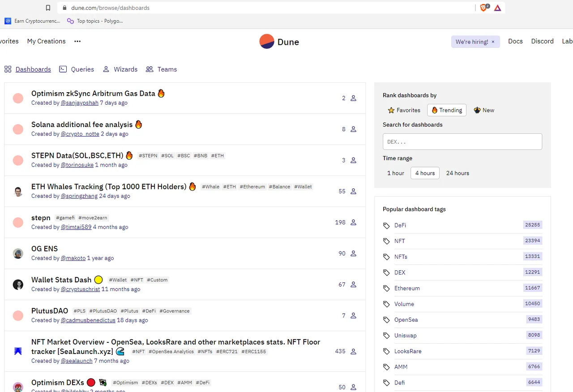Open Solana additional fee analysis dashboard
Viewport: 573px width, 392px height.
click(82, 124)
